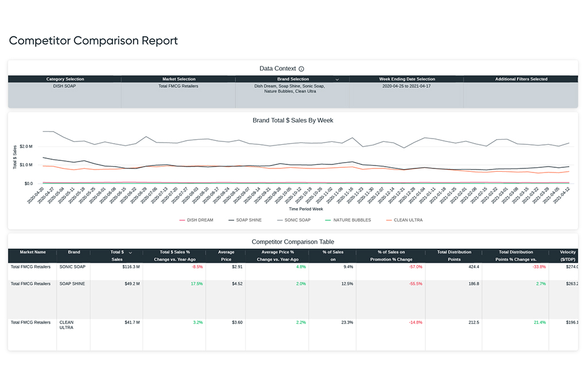Select the Category Selection header
This screenshot has width=588, height=392.
[65, 79]
